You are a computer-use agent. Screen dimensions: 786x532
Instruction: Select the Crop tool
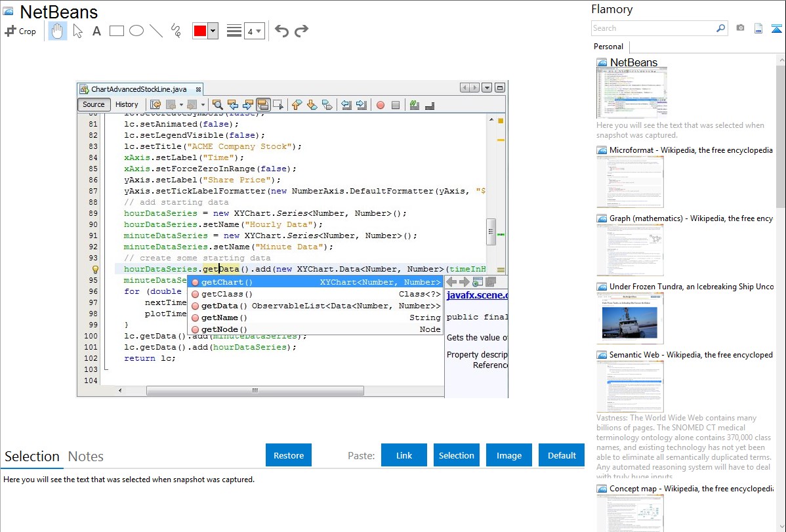[20, 31]
